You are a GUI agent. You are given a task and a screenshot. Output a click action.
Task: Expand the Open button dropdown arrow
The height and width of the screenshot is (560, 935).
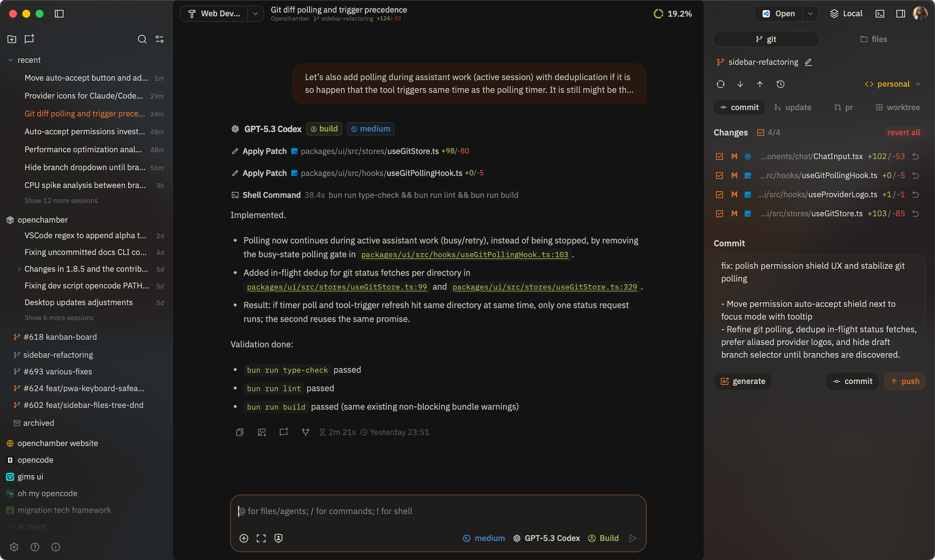point(810,14)
